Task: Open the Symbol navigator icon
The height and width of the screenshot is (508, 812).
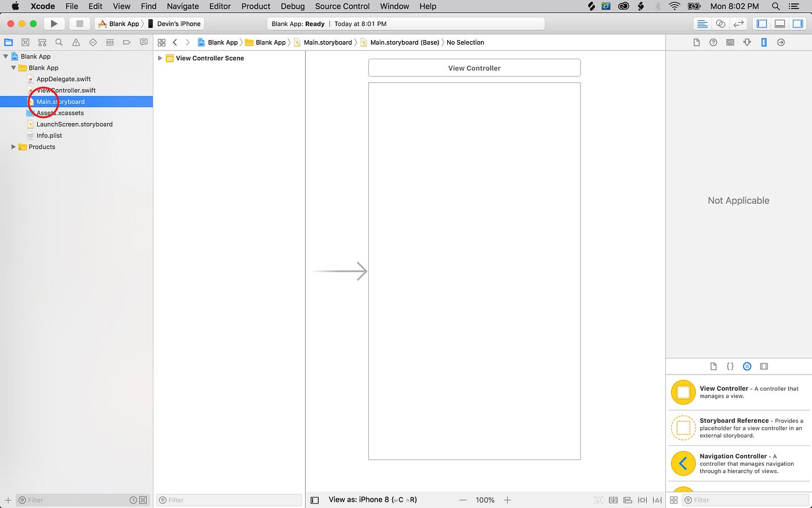Action: [42, 42]
